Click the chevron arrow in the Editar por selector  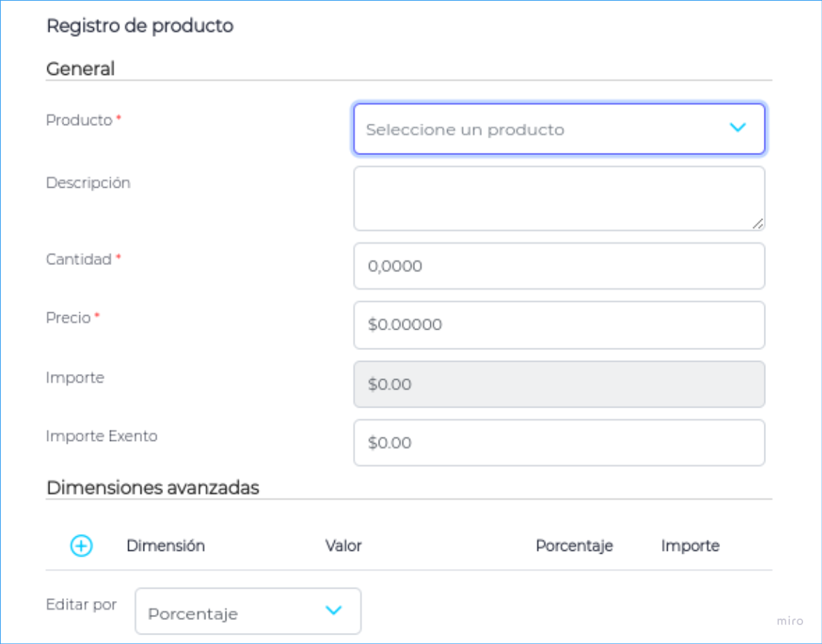333,611
